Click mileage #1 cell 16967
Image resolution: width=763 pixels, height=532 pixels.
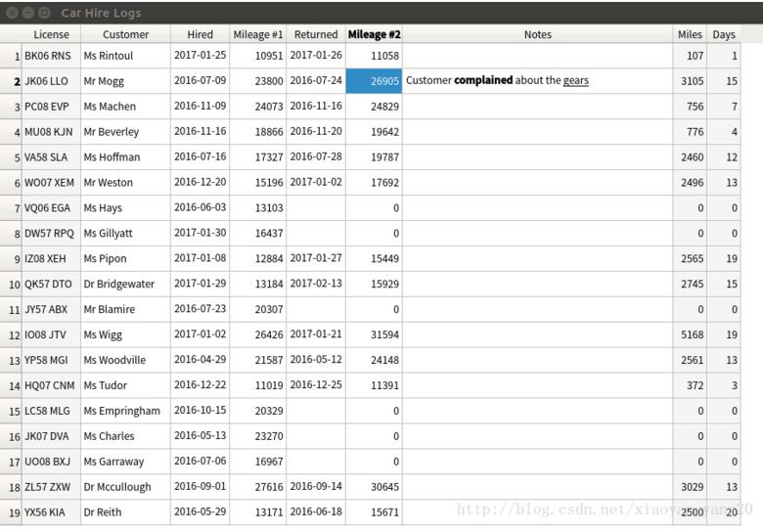[258, 462]
